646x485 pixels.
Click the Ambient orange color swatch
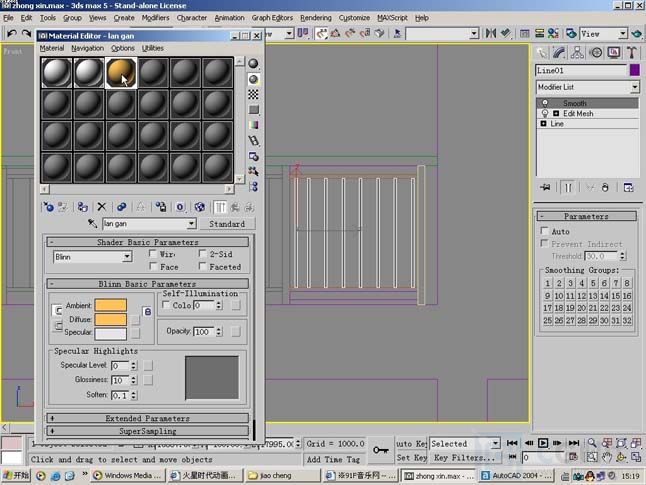tap(110, 305)
